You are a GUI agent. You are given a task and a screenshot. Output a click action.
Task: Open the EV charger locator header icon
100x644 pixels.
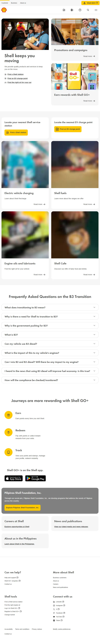72,10
